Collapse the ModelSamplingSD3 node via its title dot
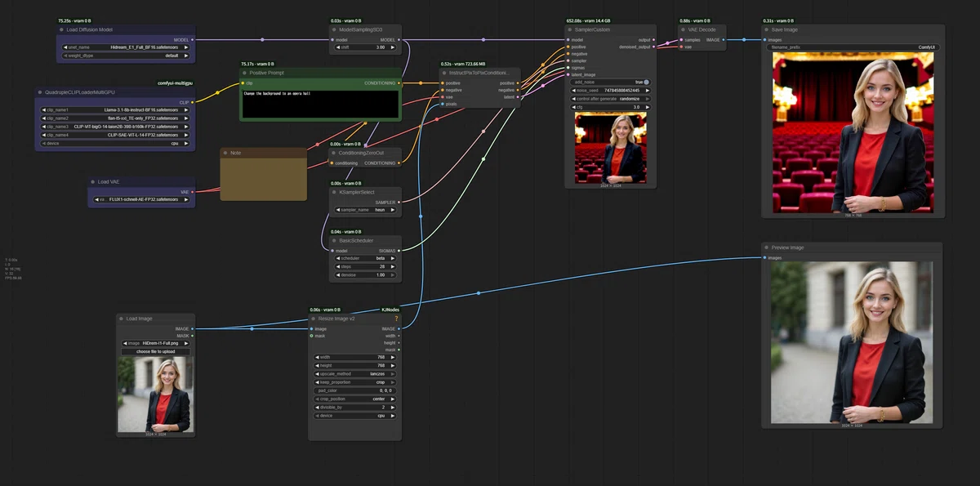The width and height of the screenshot is (980, 486). 334,29
